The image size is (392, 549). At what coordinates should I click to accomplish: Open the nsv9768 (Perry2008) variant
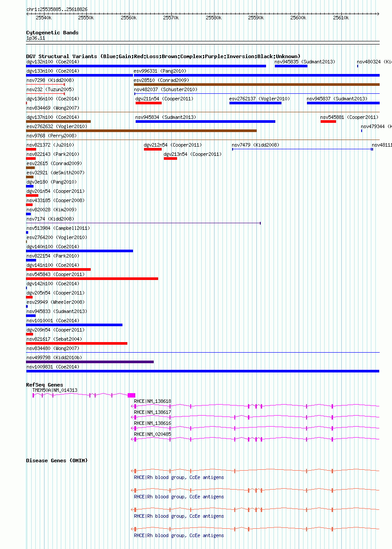click(203, 140)
